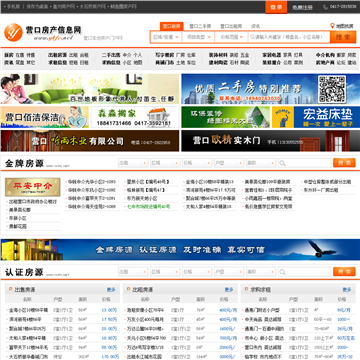Open the 价格范围 dropdown in header search
The width and height of the screenshot is (360, 360).
coord(232,37)
